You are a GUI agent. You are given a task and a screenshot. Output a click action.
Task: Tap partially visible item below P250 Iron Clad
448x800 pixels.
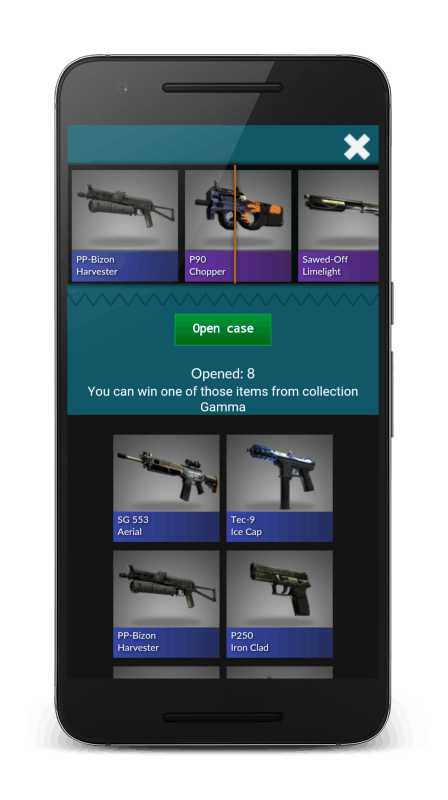[280, 672]
